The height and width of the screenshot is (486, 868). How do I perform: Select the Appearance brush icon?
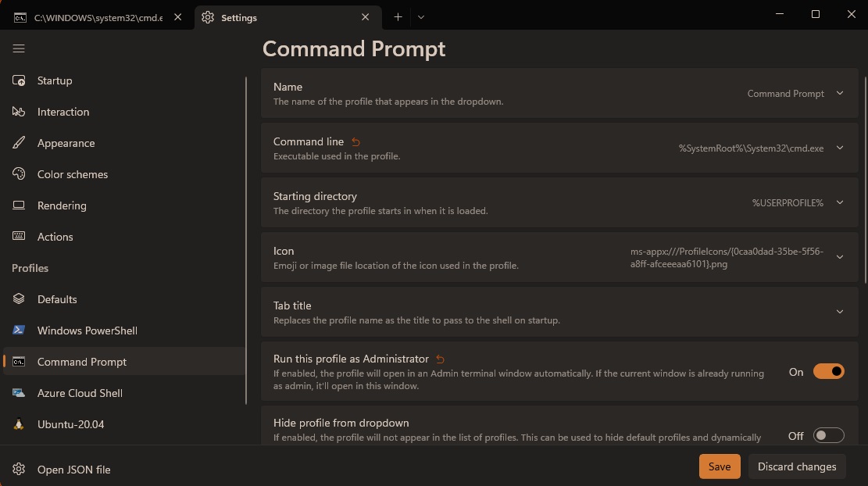pyautogui.click(x=19, y=143)
